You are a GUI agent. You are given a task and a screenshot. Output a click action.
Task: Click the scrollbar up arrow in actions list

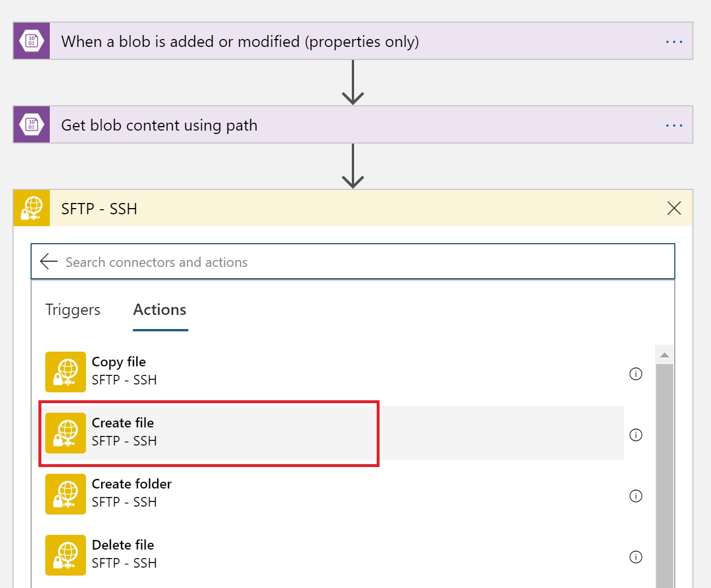pos(665,355)
